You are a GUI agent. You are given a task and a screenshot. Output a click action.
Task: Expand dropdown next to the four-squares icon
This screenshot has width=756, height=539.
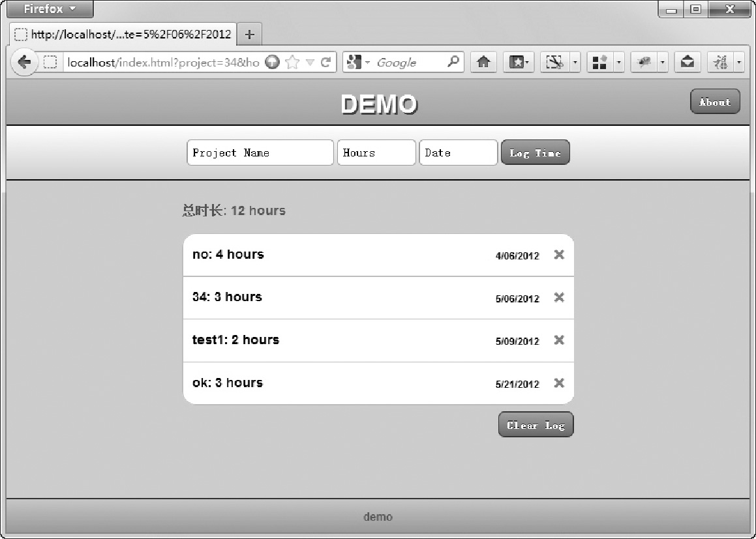[618, 62]
